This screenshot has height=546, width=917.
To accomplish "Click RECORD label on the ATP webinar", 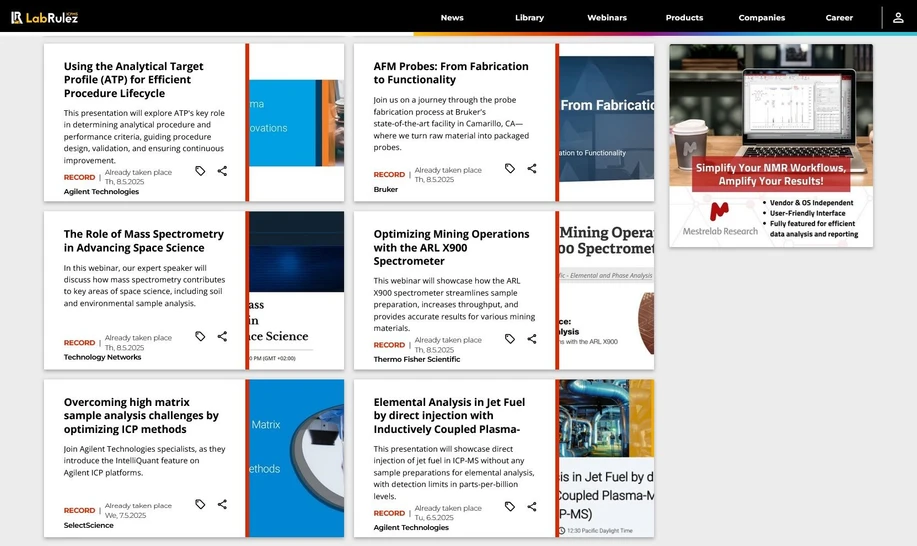I will pyautogui.click(x=79, y=177).
